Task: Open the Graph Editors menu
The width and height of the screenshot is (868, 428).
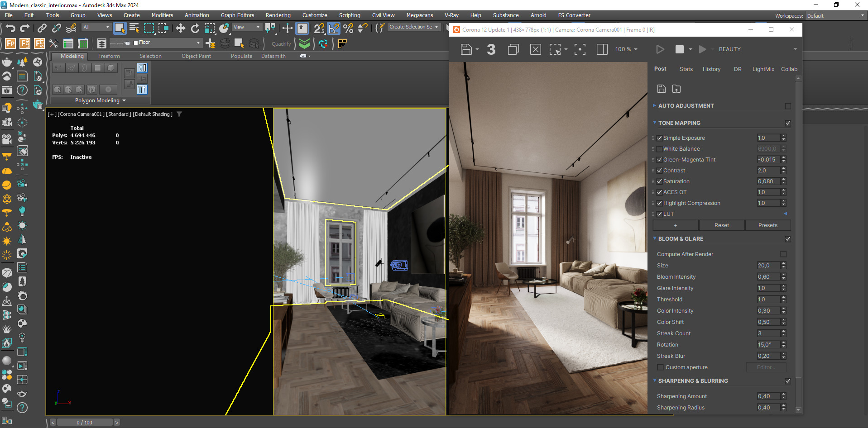Action: [x=237, y=15]
